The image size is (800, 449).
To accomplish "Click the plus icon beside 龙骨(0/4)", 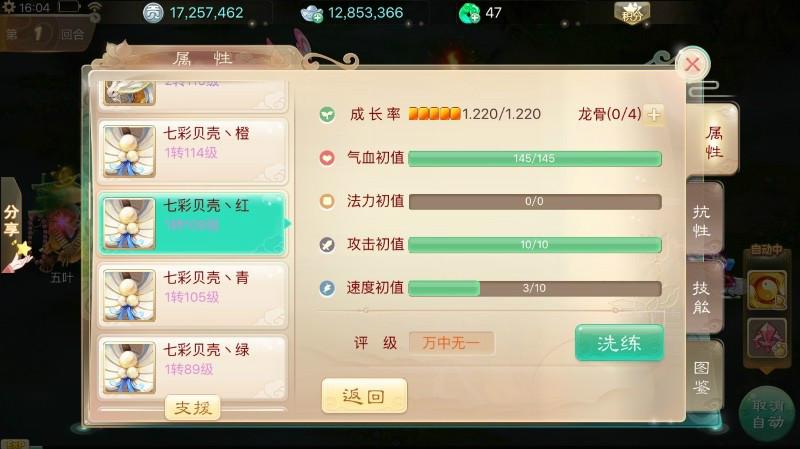I will (653, 114).
